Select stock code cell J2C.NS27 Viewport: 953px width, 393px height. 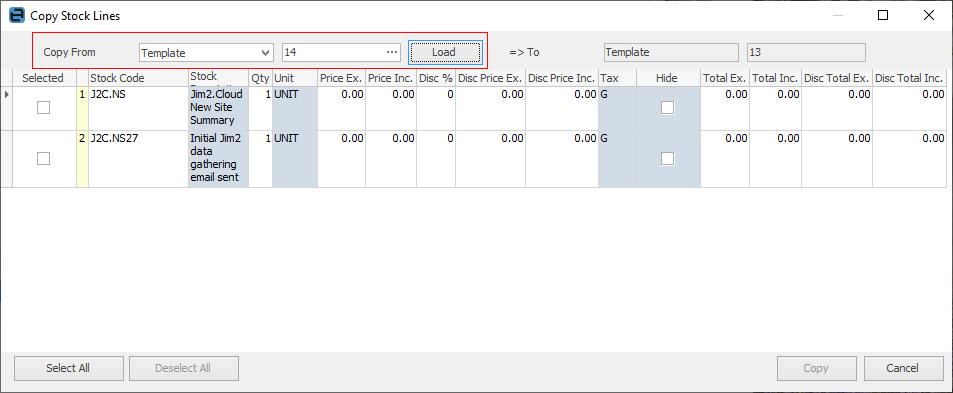click(x=139, y=159)
